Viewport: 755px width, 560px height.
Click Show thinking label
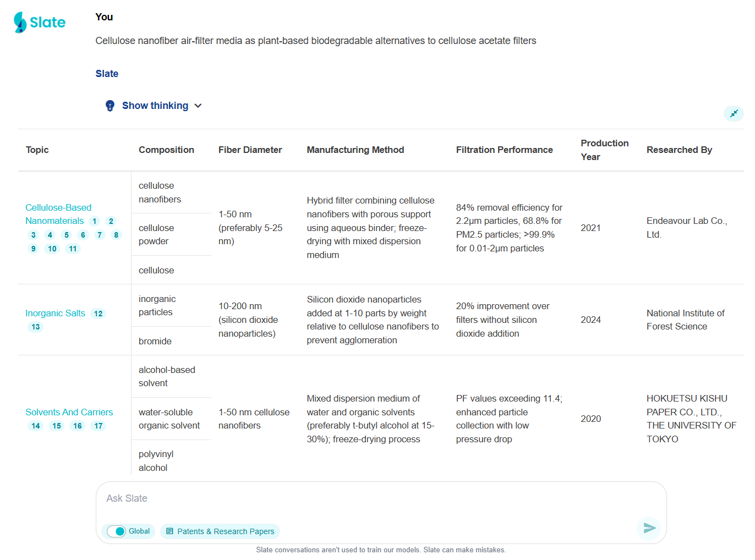(x=155, y=106)
